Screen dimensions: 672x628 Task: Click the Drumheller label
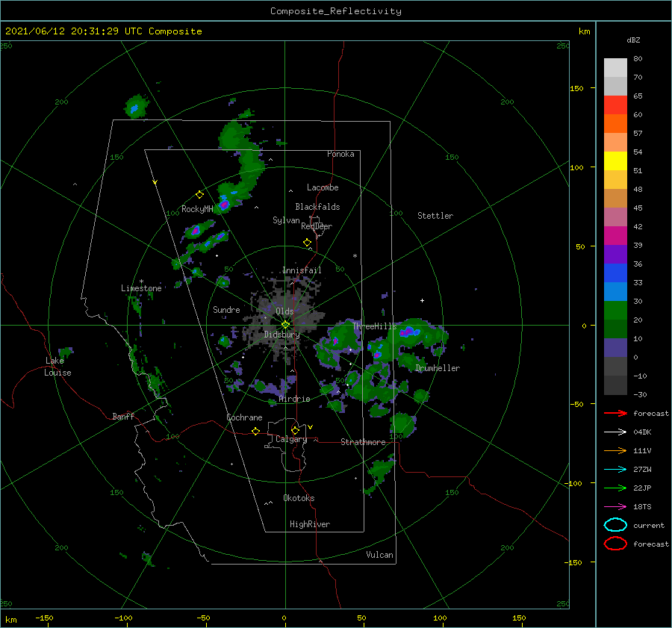[x=438, y=368]
